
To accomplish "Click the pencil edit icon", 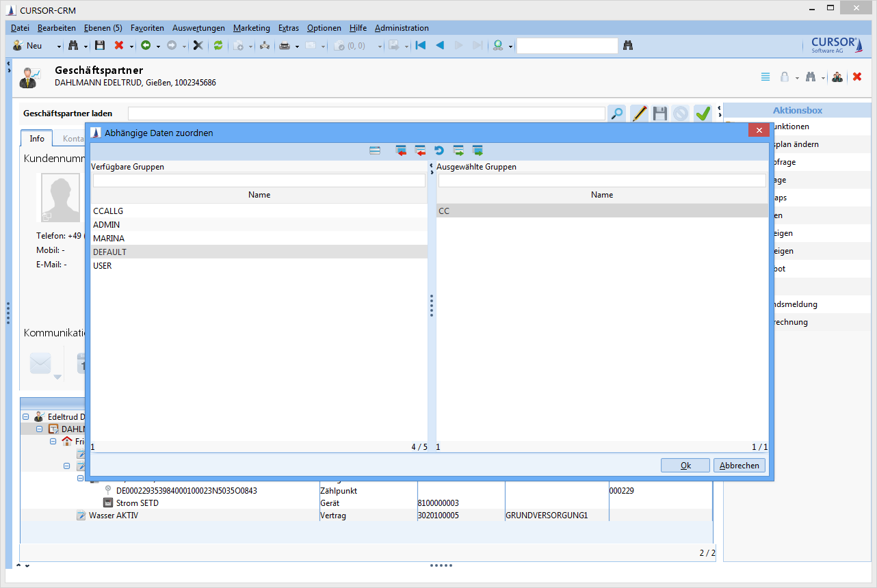I will click(639, 113).
